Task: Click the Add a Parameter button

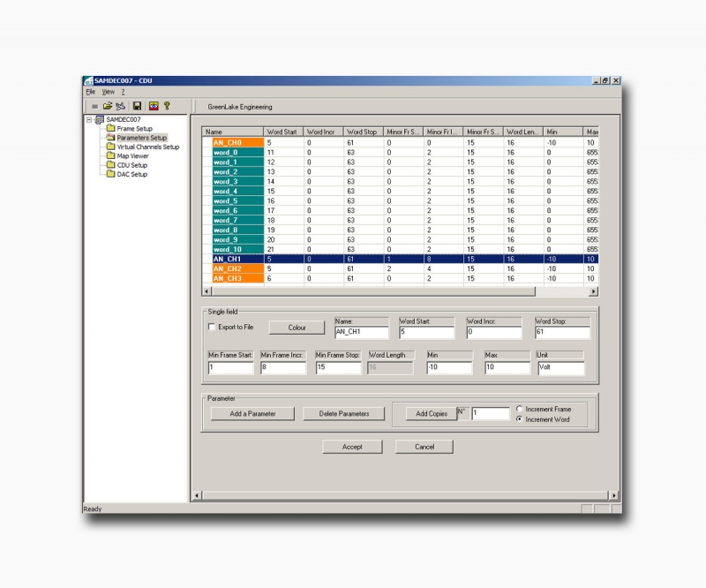Action: pyautogui.click(x=252, y=413)
